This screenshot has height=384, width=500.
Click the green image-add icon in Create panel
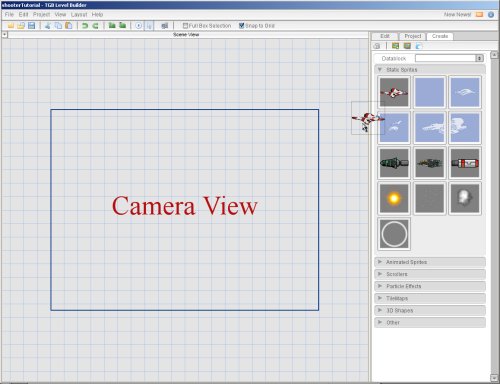pos(396,46)
